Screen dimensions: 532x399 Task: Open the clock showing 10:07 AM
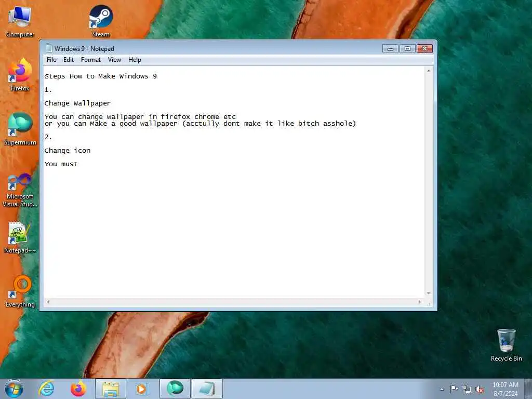505,389
